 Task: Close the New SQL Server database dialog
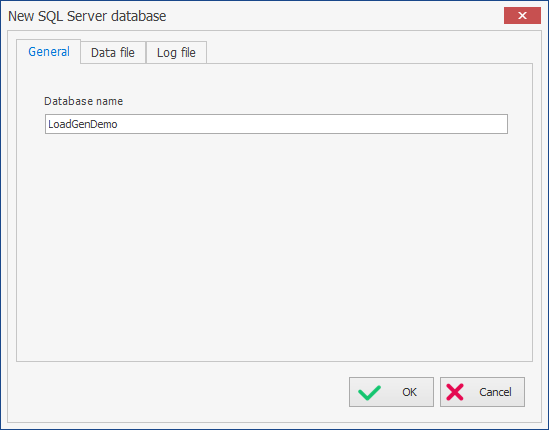[x=522, y=16]
